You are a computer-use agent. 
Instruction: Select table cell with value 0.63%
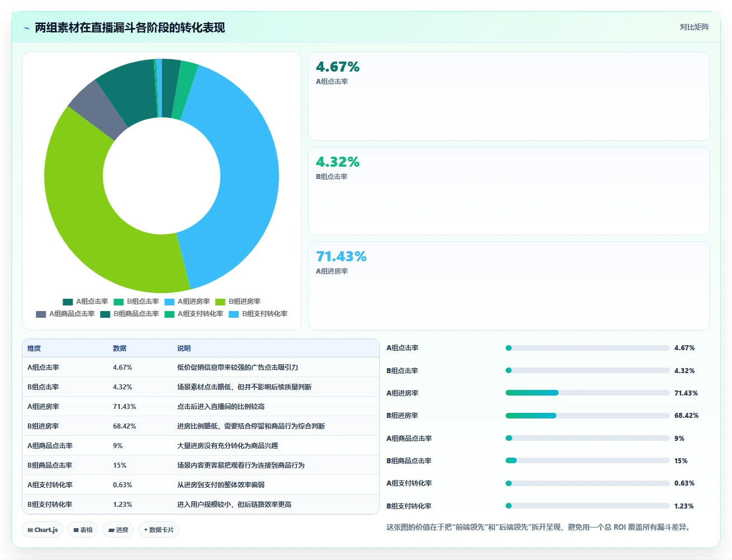122,485
